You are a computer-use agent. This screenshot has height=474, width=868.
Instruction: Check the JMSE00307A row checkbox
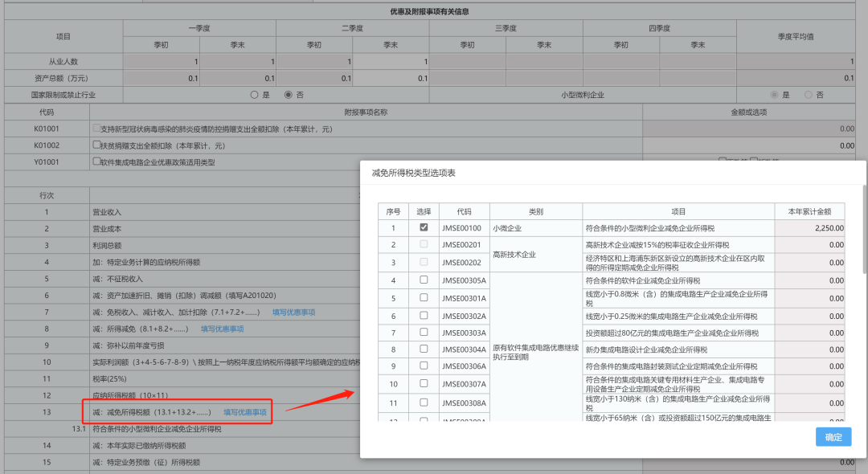[424, 383]
